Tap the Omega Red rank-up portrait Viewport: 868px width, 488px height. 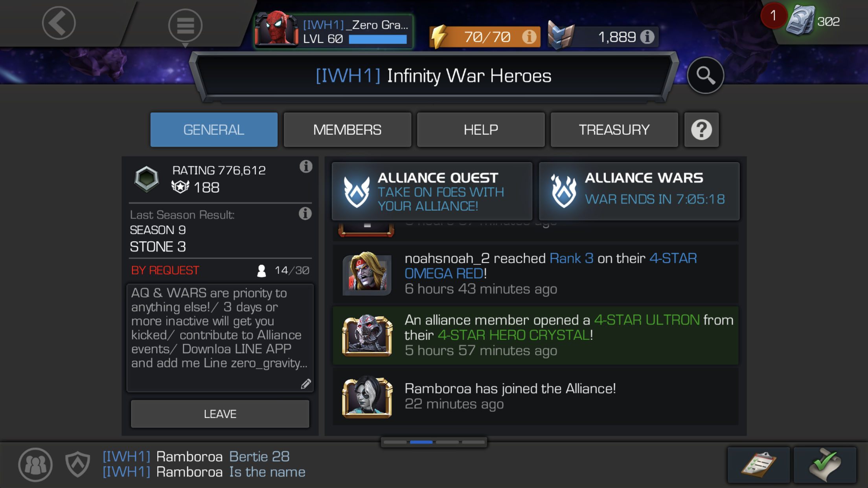point(367,273)
